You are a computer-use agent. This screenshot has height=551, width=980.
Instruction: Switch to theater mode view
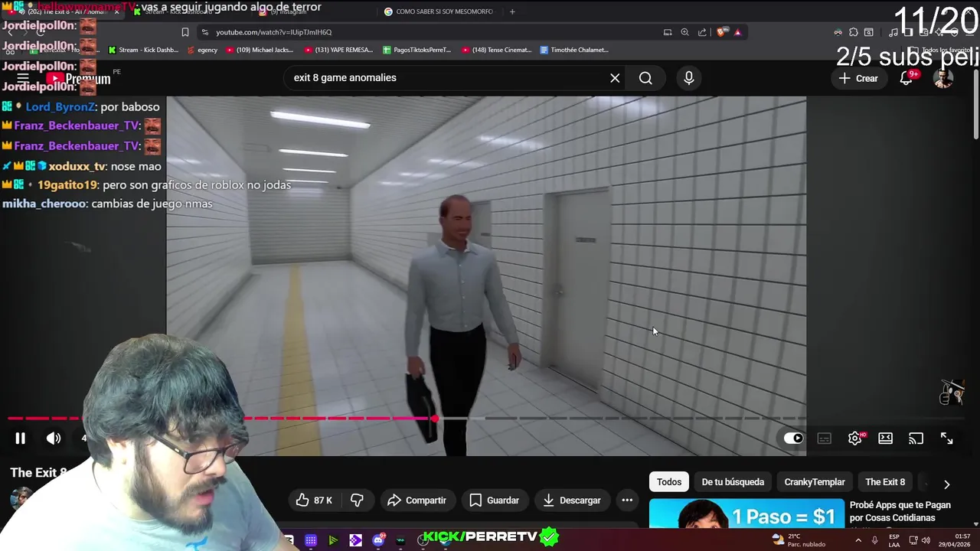pyautogui.click(x=886, y=439)
